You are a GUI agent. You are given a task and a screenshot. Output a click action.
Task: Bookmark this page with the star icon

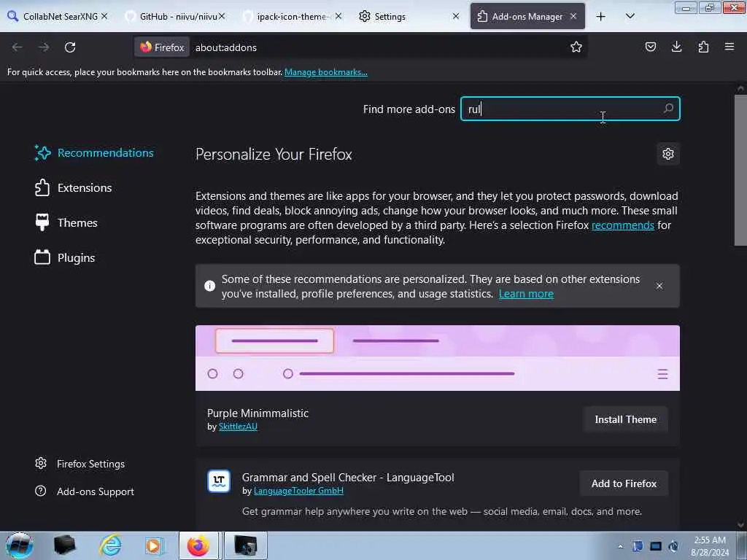tap(576, 47)
